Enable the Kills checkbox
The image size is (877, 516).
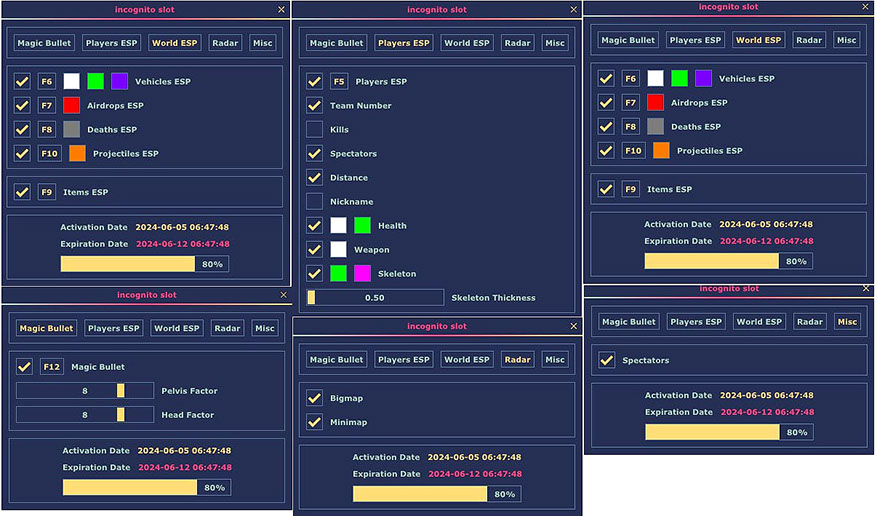tap(314, 130)
